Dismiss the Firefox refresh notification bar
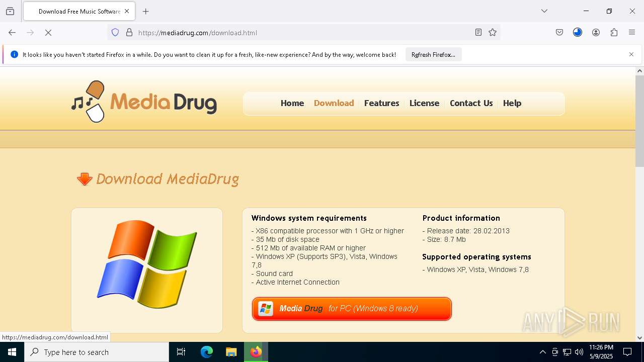 (x=631, y=54)
